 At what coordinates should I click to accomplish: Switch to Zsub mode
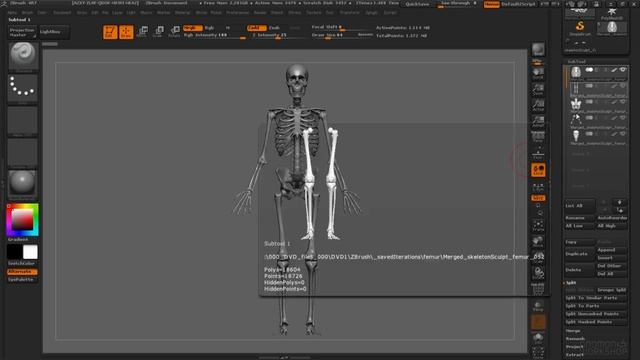coord(274,28)
